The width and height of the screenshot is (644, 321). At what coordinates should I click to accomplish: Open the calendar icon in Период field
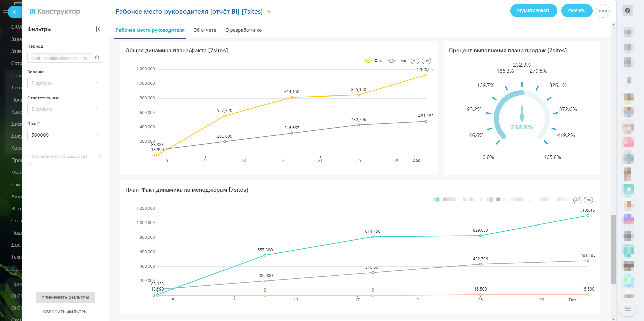coord(97,57)
